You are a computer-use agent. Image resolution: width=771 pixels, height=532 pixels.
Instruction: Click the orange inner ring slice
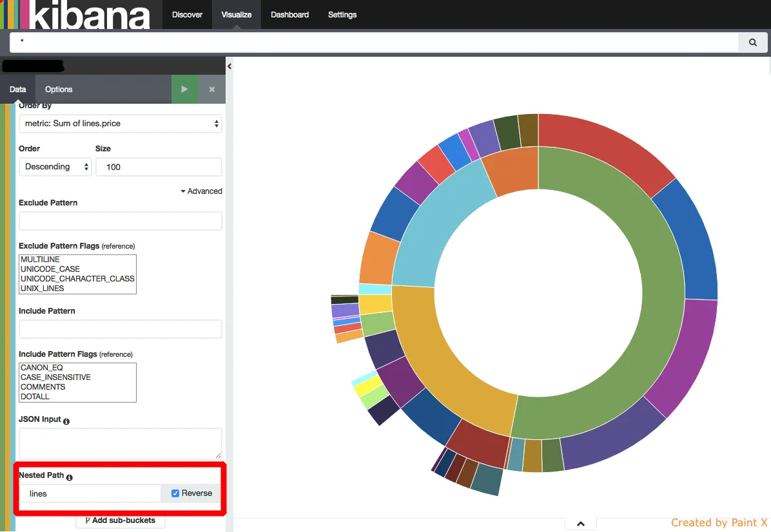(514, 169)
